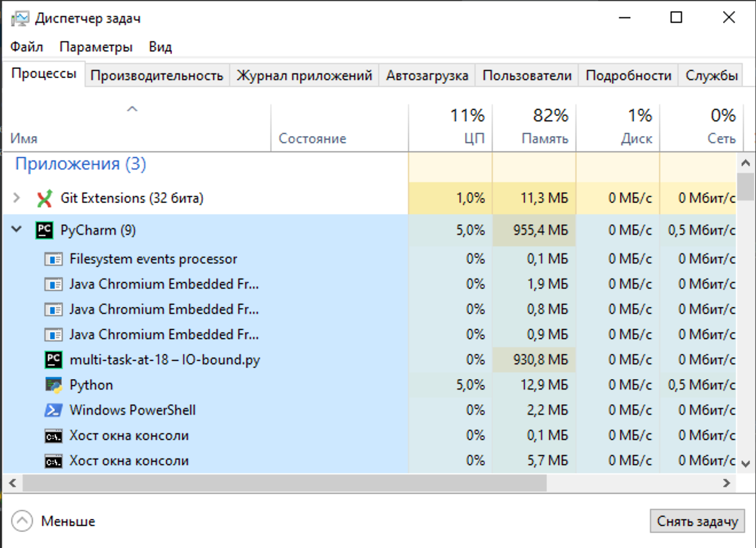Click the vertical scrollbar up arrow
This screenshot has width=756, height=548.
(746, 163)
